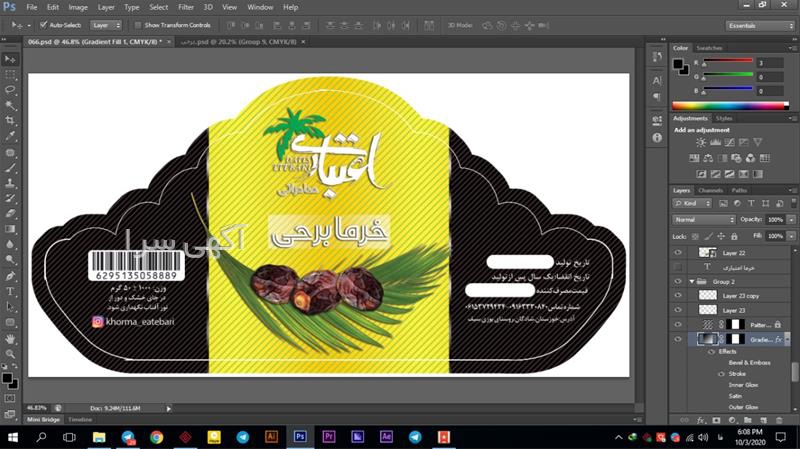Hide the Layer 22 visibility eye
The width and height of the screenshot is (800, 449).
[x=679, y=253]
